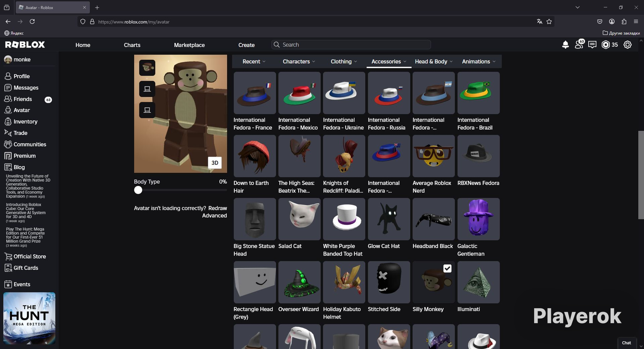Open Messages in the sidebar
Viewport: 644px width, 349px height.
(21, 88)
